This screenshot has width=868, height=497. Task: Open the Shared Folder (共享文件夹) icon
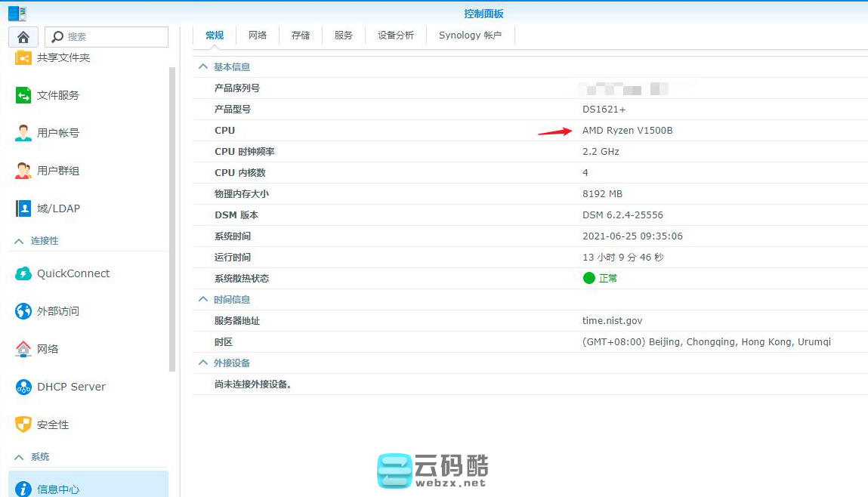23,57
